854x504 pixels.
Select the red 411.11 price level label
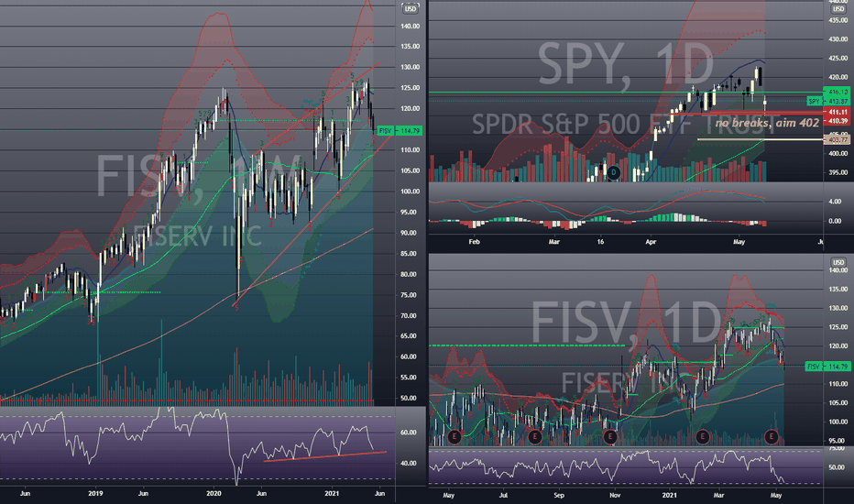pos(838,112)
